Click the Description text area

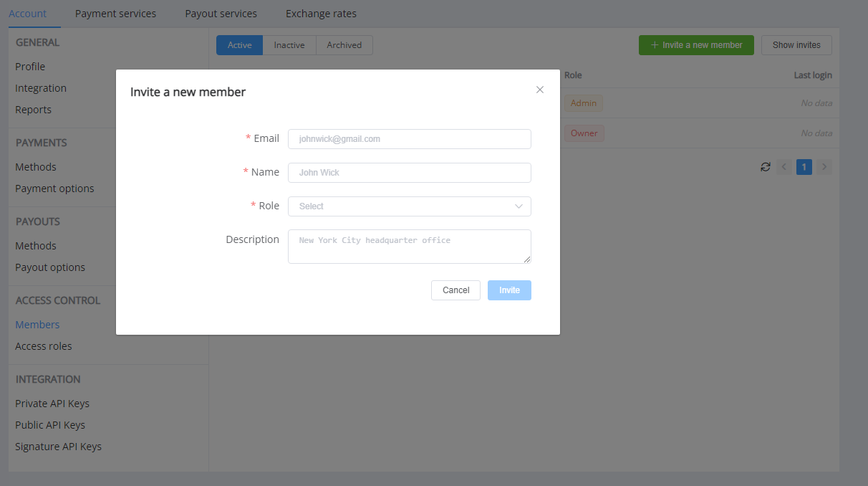[x=409, y=247]
